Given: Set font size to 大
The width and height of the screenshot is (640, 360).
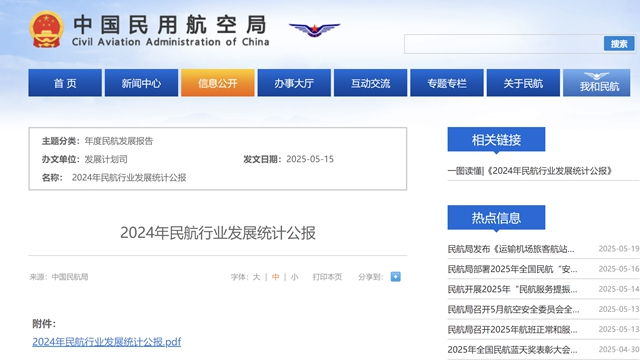Looking at the screenshot, I should [256, 277].
